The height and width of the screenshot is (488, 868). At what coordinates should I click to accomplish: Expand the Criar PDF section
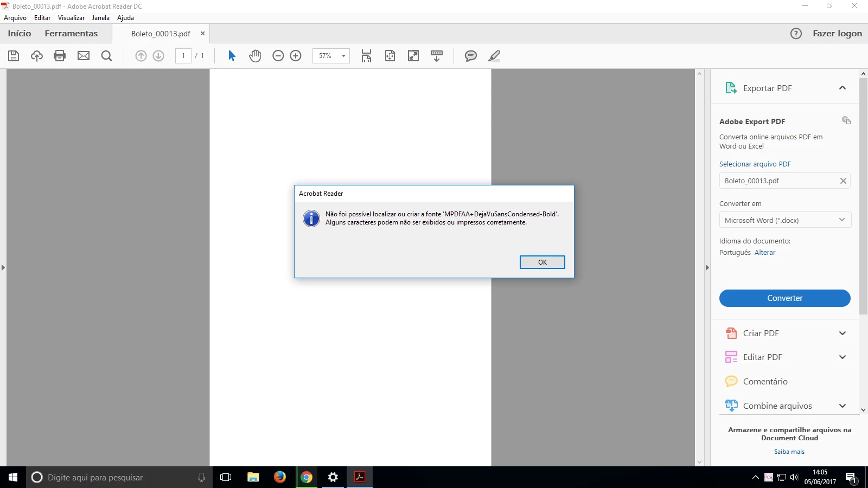(843, 333)
